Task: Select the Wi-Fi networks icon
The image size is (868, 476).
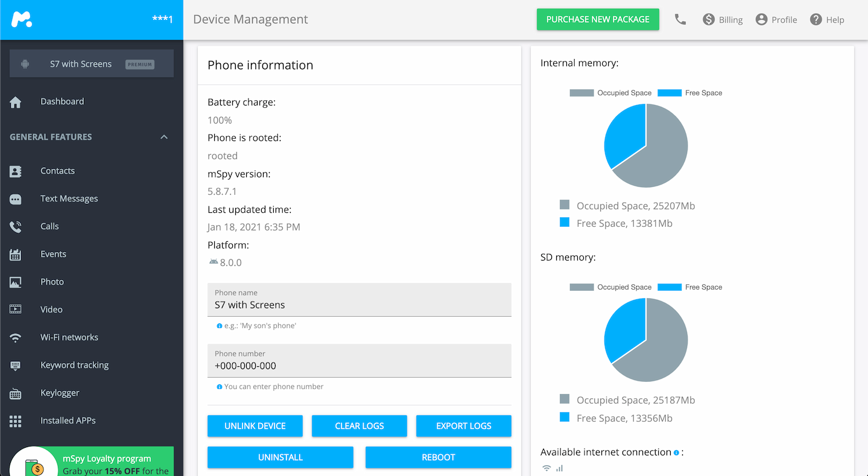Action: click(16, 338)
